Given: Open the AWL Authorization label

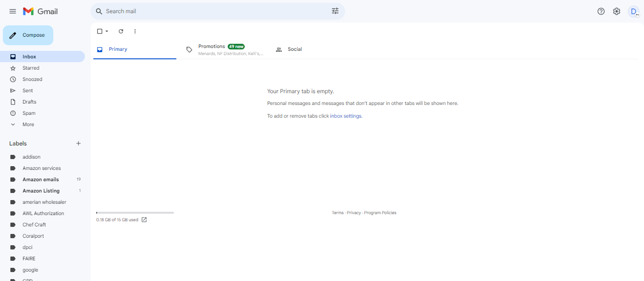Looking at the screenshot, I should pyautogui.click(x=42, y=214).
